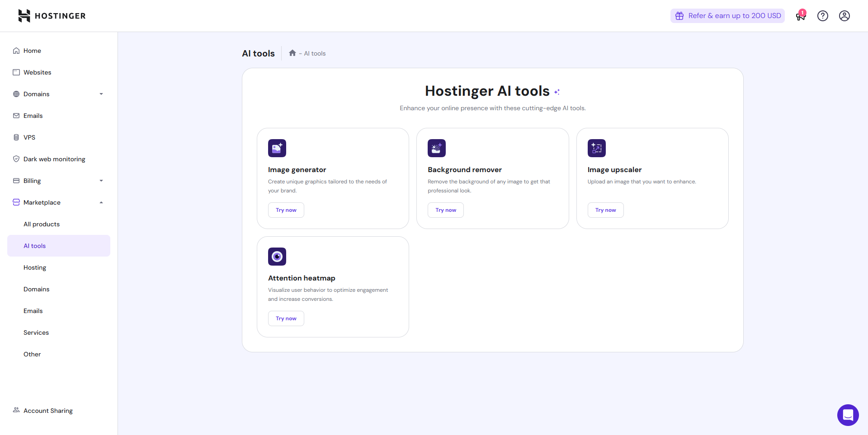Click the Image upscaler tool icon
Viewport: 868px width, 435px height.
597,148
